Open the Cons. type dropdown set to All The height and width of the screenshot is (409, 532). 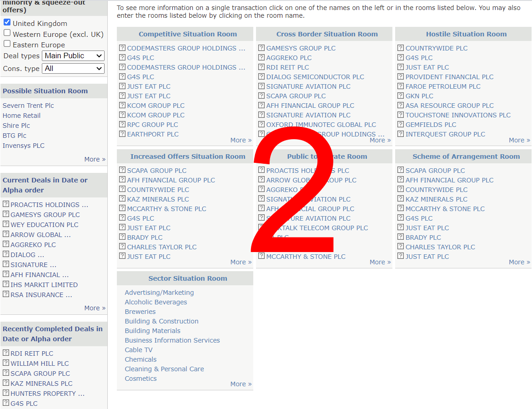point(73,69)
